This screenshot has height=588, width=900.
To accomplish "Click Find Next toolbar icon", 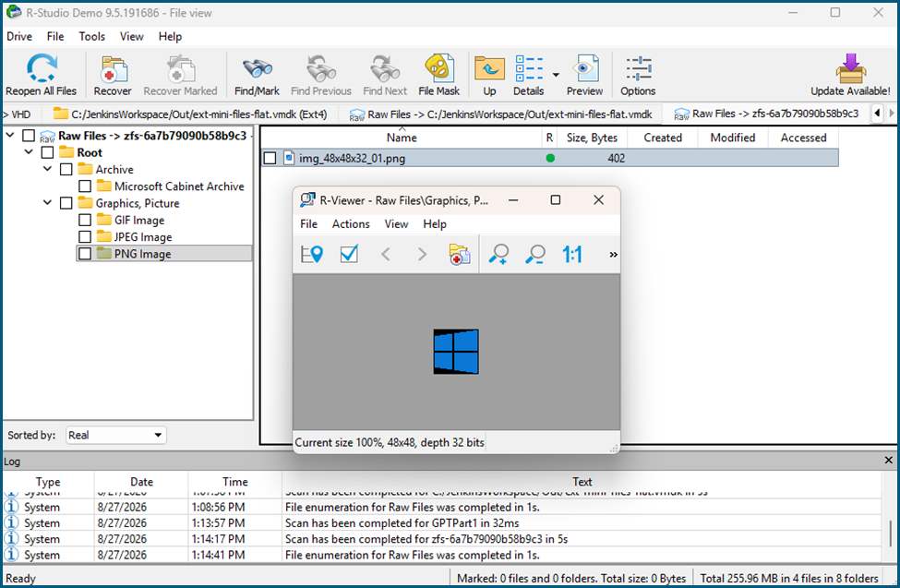I will click(385, 75).
